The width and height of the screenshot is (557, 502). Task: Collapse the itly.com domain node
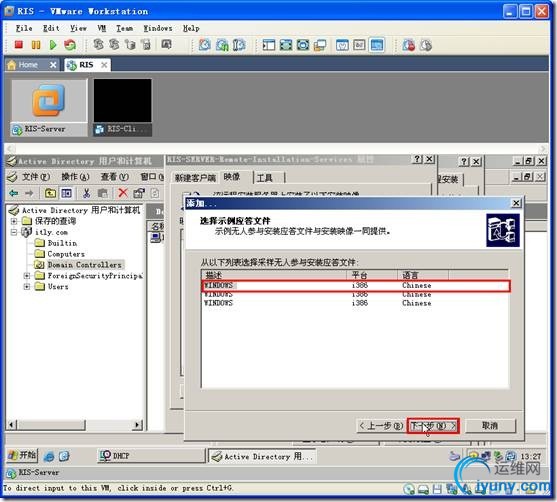[x=14, y=232]
